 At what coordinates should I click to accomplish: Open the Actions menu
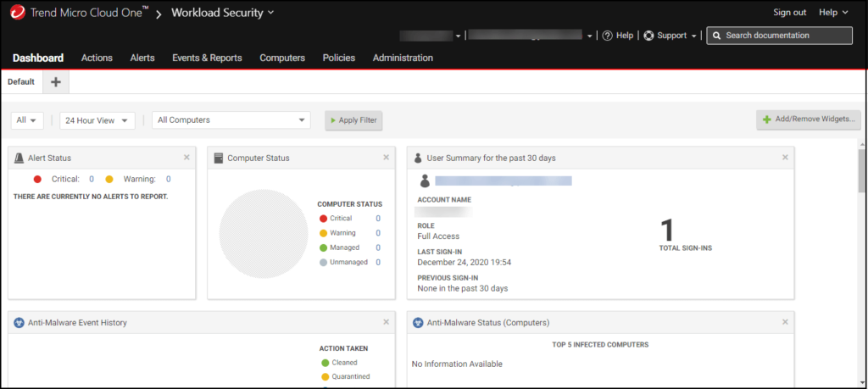pyautogui.click(x=97, y=58)
